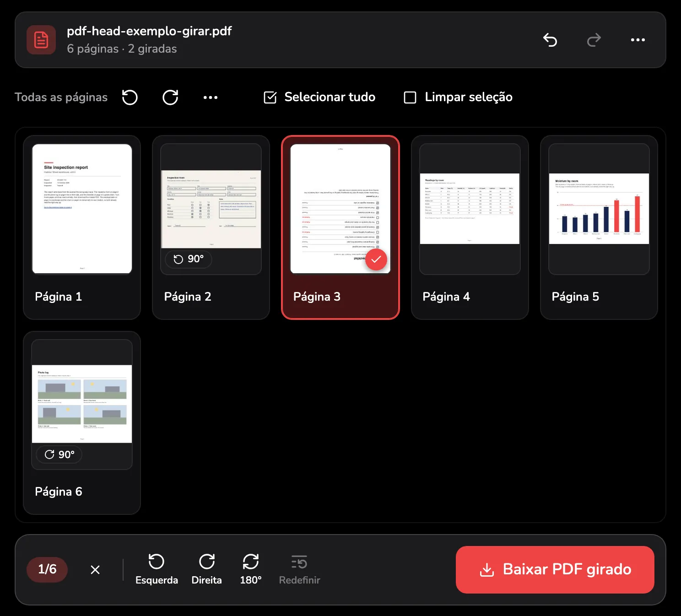Click the red PDF file icon
This screenshot has width=681, height=616.
[x=41, y=40]
